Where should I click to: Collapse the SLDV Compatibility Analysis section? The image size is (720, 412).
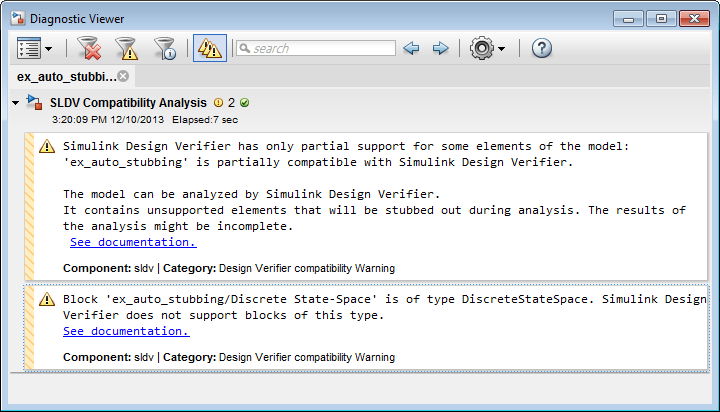[x=16, y=103]
